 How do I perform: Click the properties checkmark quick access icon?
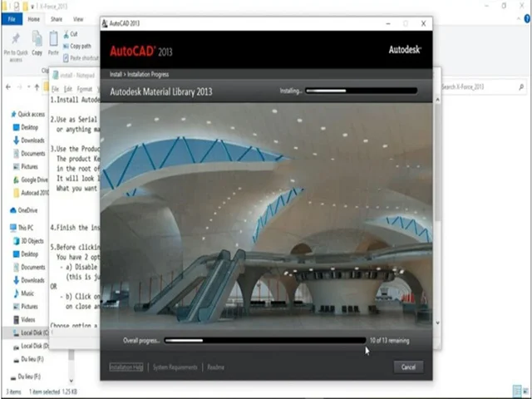(x=16, y=6)
